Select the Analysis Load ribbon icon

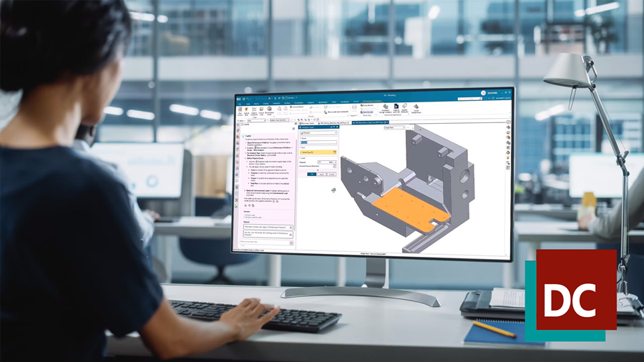(x=261, y=111)
